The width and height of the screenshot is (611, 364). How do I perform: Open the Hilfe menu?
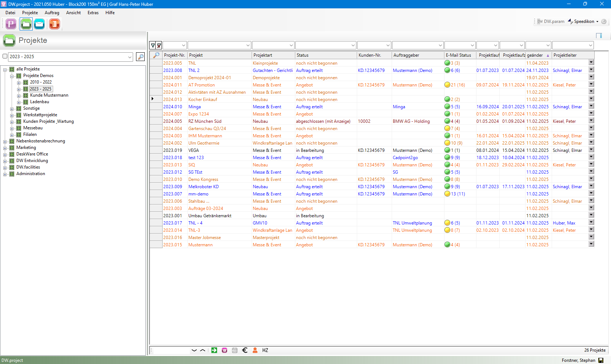point(110,13)
